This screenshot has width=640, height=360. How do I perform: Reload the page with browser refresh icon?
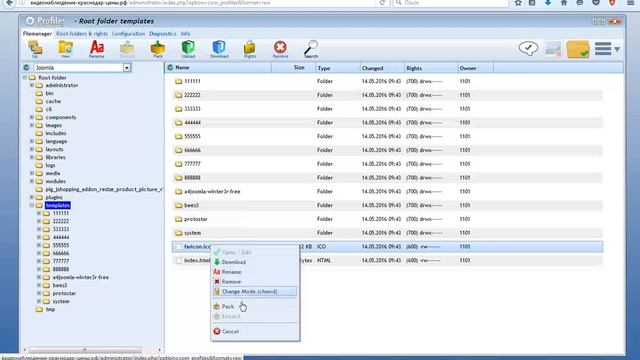[x=382, y=3]
